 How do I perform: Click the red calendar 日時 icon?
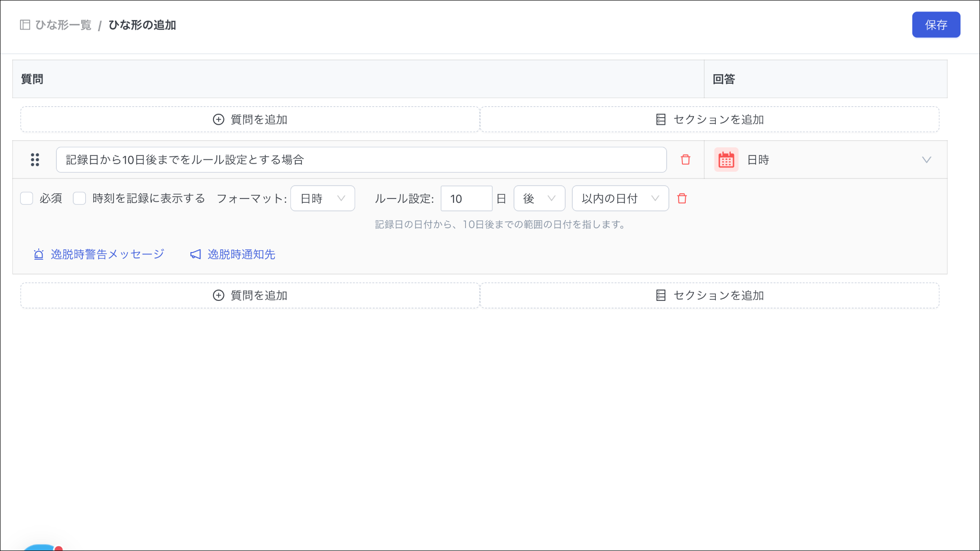[726, 160]
